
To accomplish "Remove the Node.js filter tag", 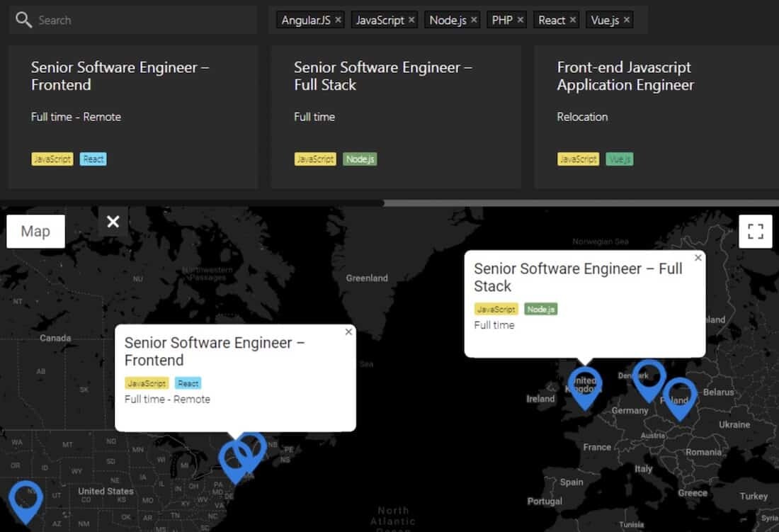I will pos(474,20).
